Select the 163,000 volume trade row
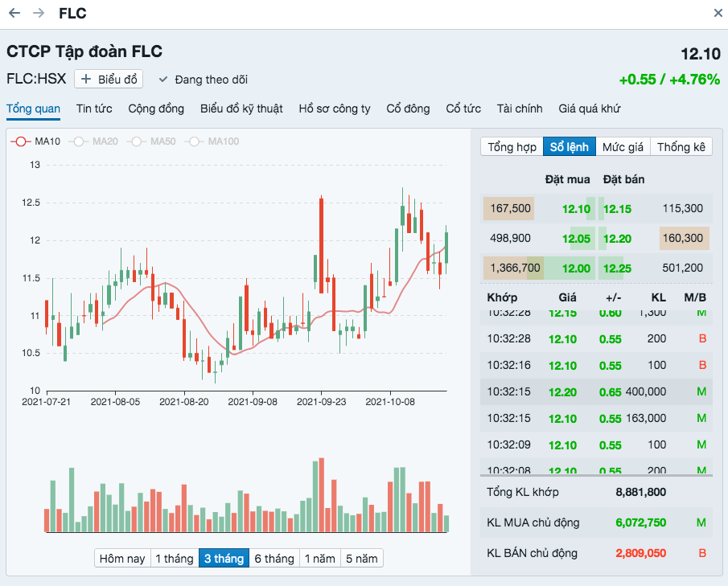This screenshot has width=728, height=586. point(597,418)
